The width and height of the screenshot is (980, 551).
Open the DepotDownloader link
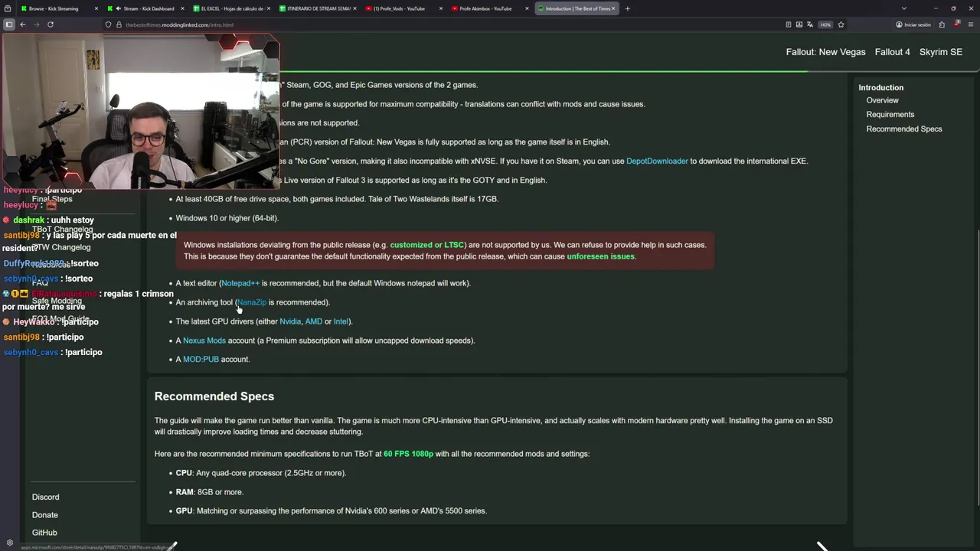pos(657,161)
